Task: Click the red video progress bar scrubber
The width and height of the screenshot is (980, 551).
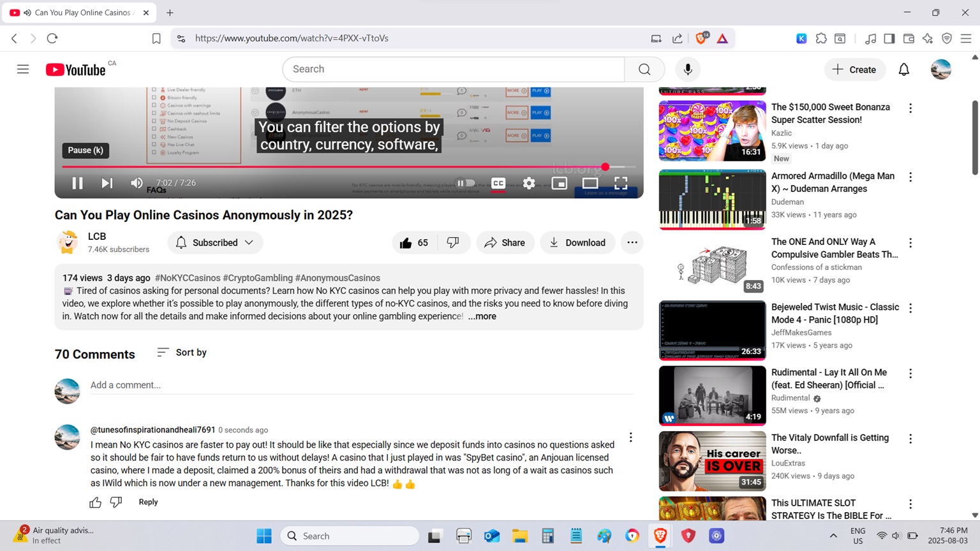Action: click(605, 167)
